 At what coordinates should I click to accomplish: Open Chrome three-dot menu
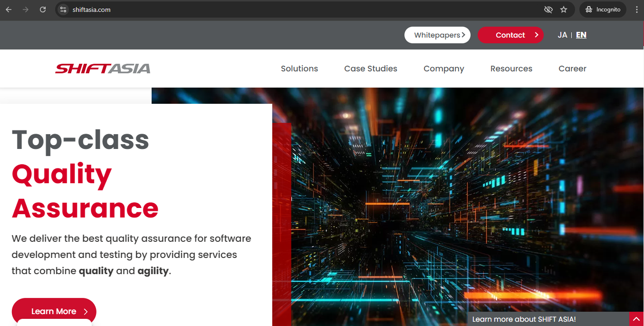(636, 10)
